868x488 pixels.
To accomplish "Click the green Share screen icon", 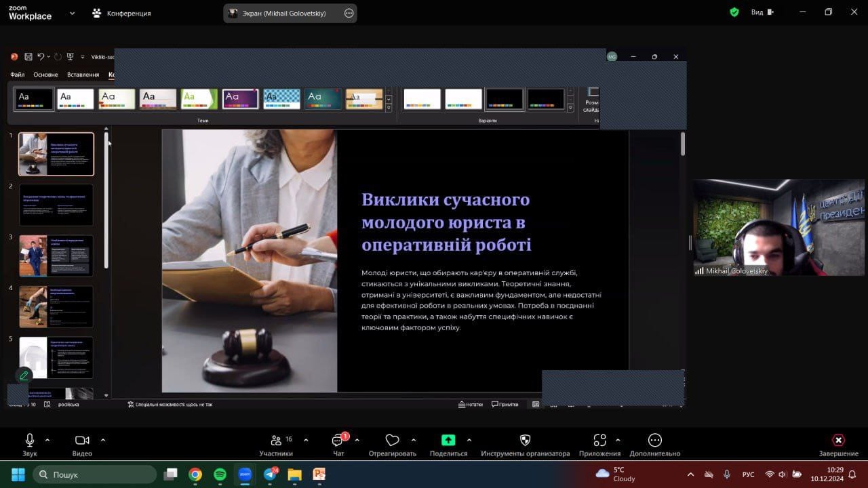I will pos(448,441).
